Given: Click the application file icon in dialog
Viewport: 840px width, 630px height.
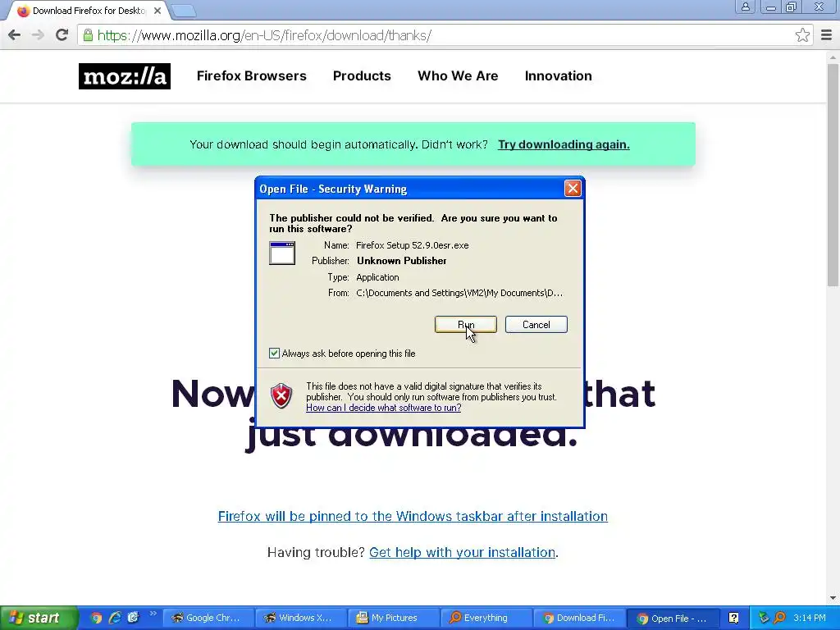Looking at the screenshot, I should 282,253.
